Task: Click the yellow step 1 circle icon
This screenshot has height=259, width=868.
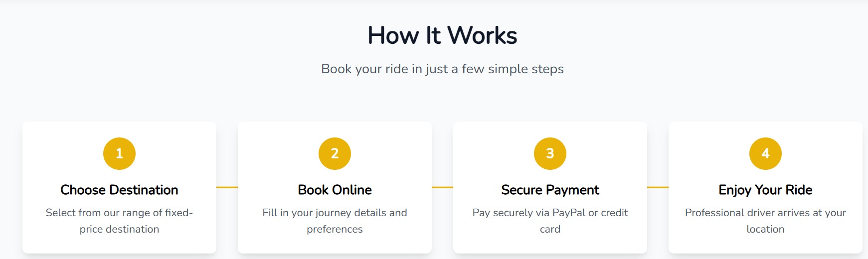Action: pyautogui.click(x=119, y=153)
